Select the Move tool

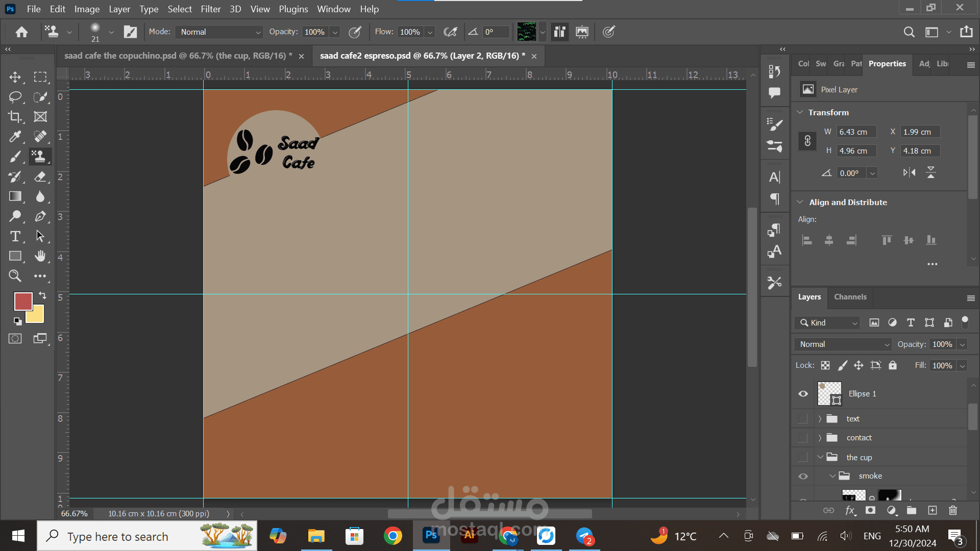tap(15, 77)
